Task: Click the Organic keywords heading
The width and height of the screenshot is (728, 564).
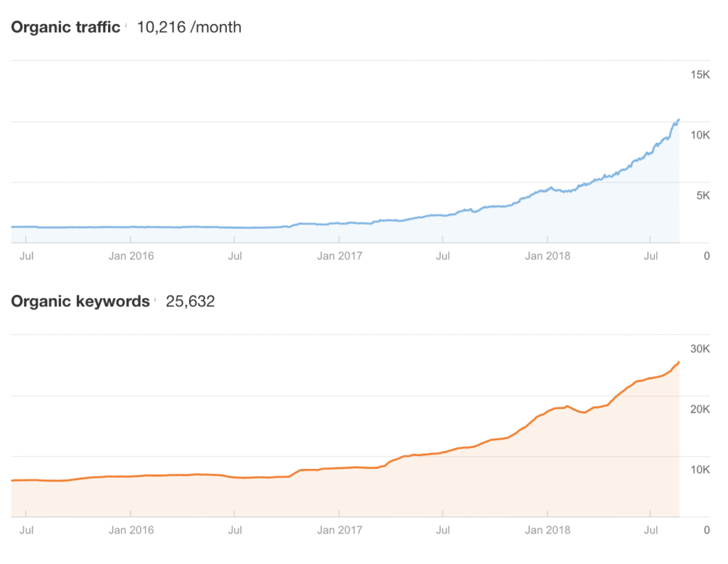Action: [80, 301]
